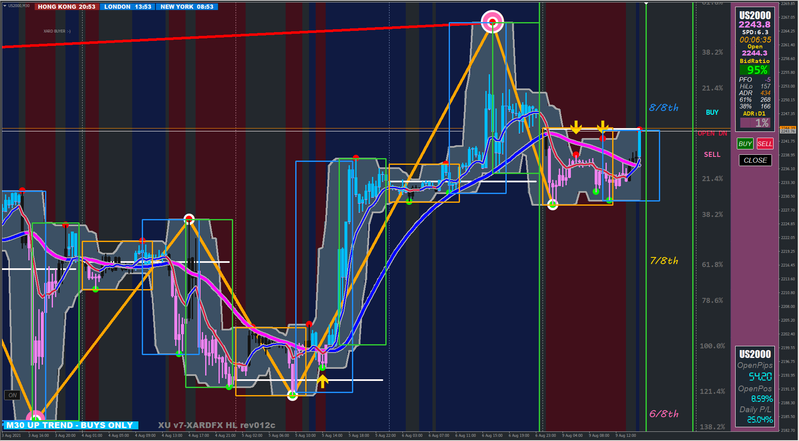799x441 pixels.
Task: Select the 138.2% Fibonacci label
Action: coord(712,426)
